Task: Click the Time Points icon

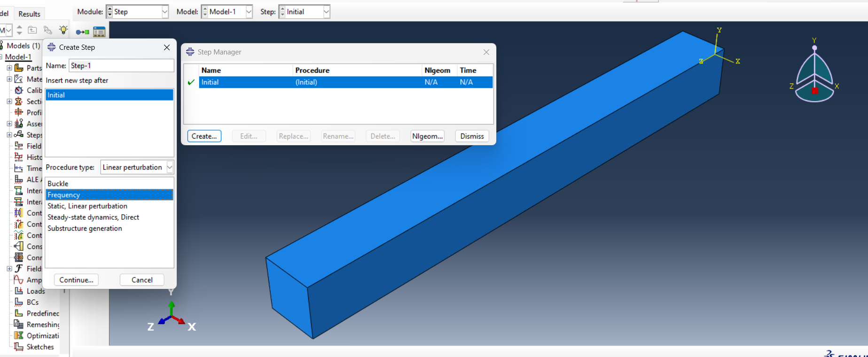Action: 19,168
